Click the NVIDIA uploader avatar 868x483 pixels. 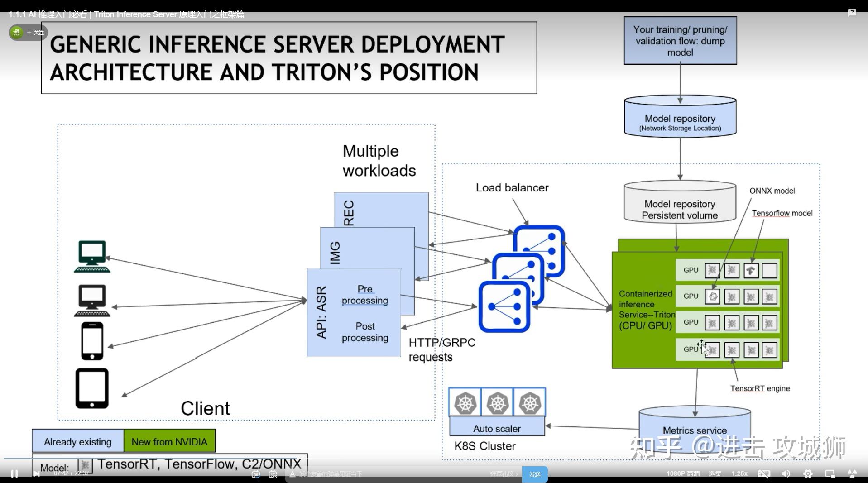(x=16, y=32)
